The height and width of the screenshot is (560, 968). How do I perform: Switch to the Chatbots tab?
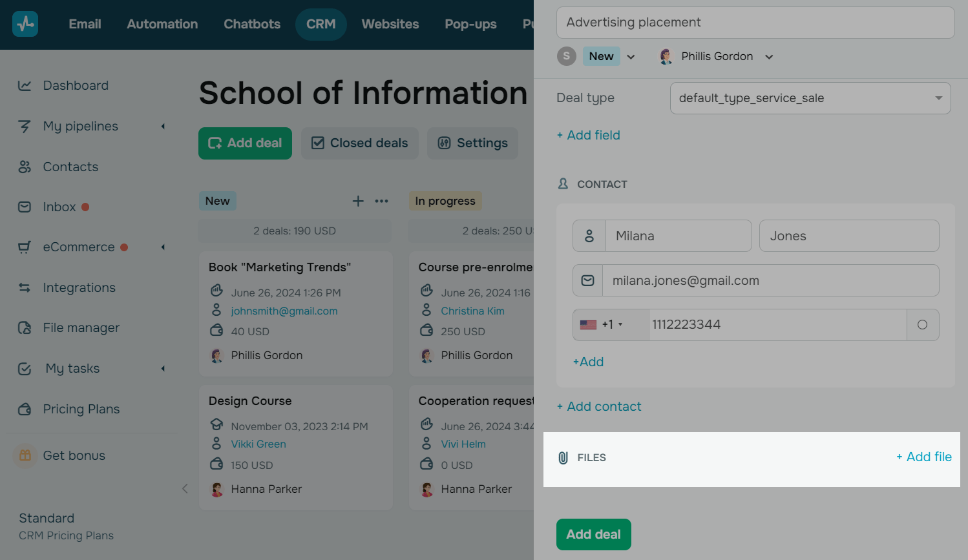[x=252, y=25]
